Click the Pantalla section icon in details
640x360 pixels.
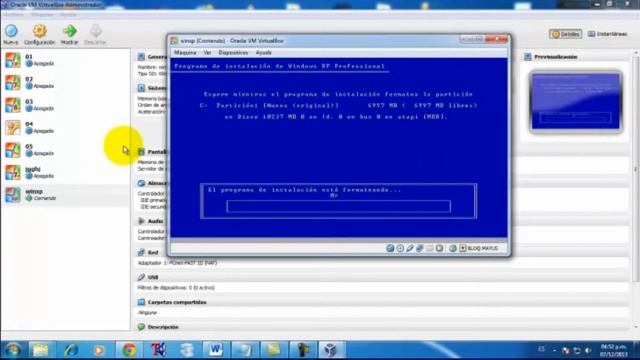click(141, 152)
